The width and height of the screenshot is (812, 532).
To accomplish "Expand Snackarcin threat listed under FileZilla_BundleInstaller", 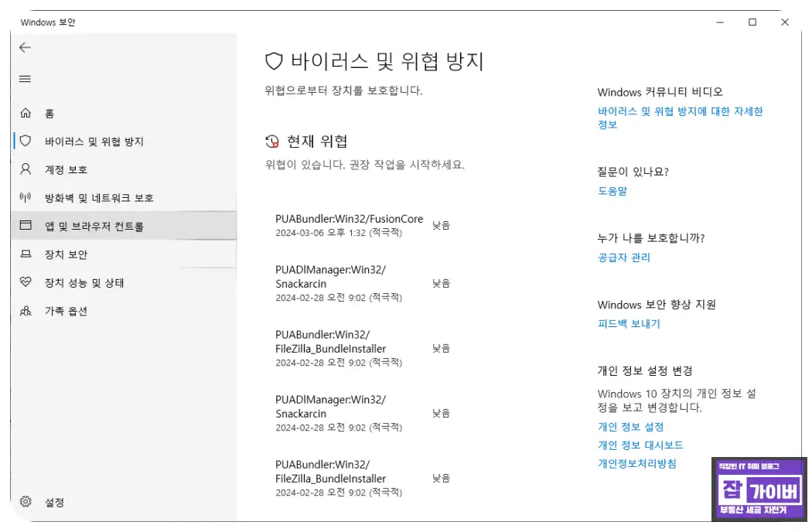I will (x=363, y=413).
